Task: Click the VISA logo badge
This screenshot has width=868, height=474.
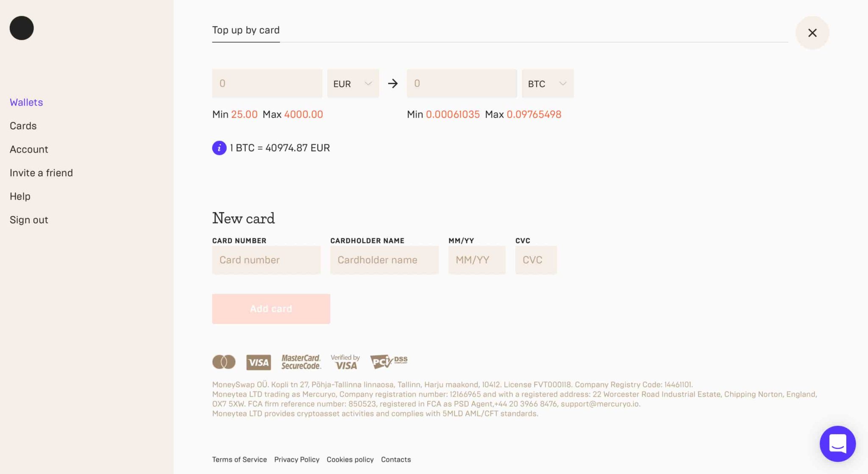Action: click(x=259, y=362)
